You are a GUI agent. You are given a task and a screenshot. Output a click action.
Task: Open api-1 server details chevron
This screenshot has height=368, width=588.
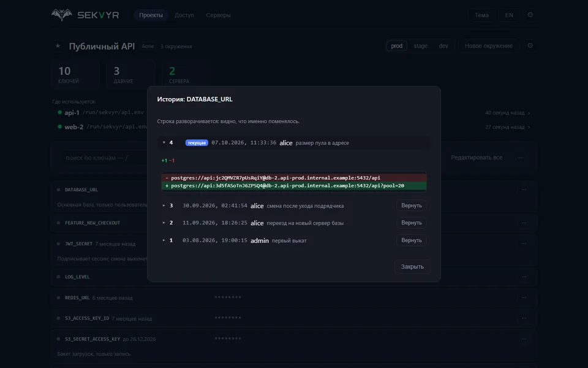tap(529, 113)
